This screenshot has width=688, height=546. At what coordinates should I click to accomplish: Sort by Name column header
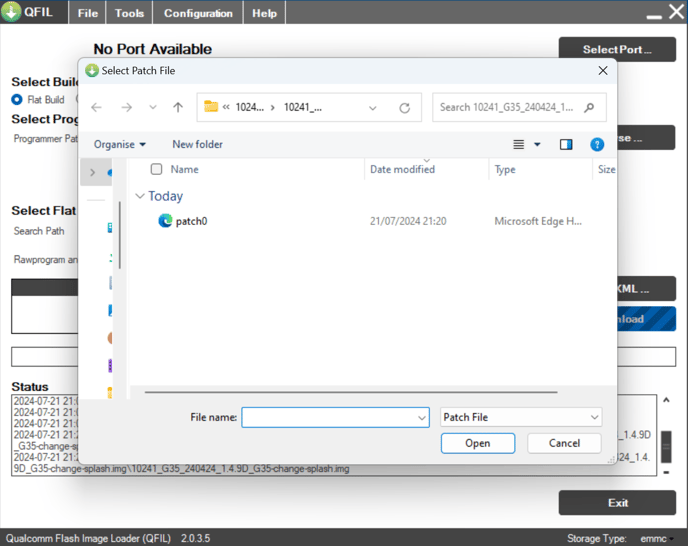tap(184, 169)
